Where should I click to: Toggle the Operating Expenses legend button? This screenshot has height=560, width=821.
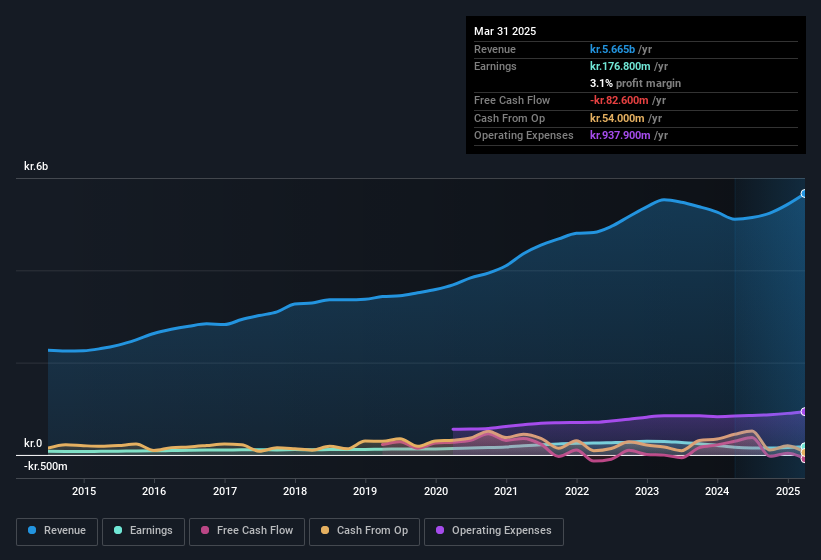click(494, 531)
